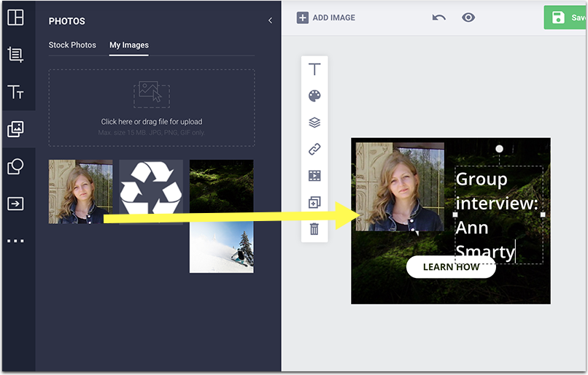Viewport: 588px width, 375px height.
Task: Duplicate the selected element
Action: point(314,203)
